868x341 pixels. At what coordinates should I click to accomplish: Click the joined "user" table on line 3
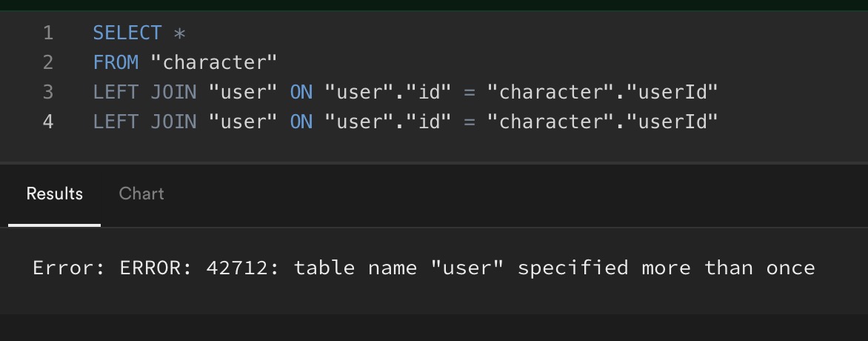coord(243,91)
